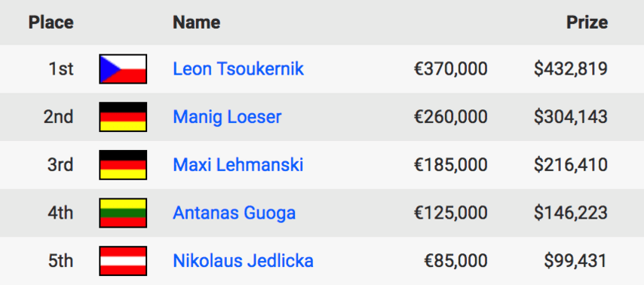Open Antanas Guoga's player profile link

(234, 213)
